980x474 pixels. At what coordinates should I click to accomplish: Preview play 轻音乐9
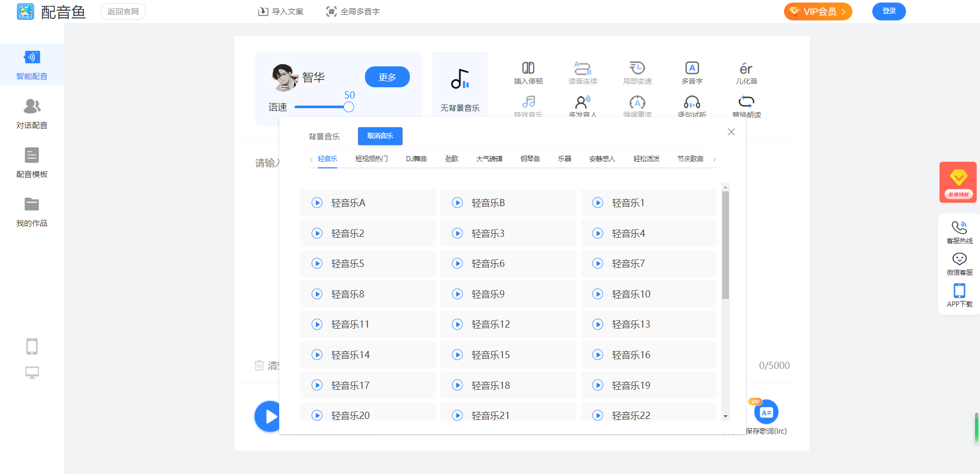[x=457, y=294]
